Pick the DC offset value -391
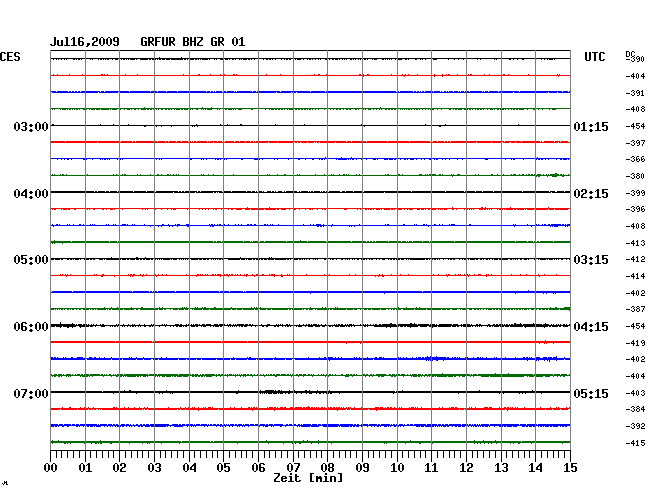 click(x=635, y=93)
